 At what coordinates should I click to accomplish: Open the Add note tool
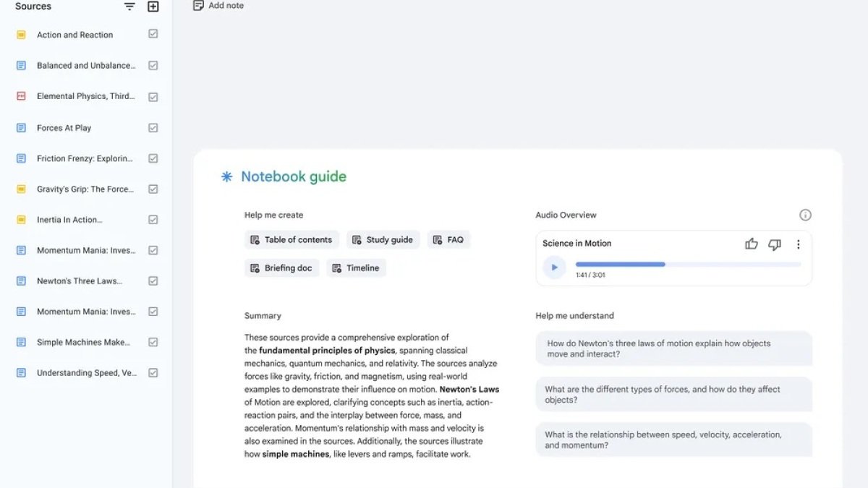click(x=218, y=5)
